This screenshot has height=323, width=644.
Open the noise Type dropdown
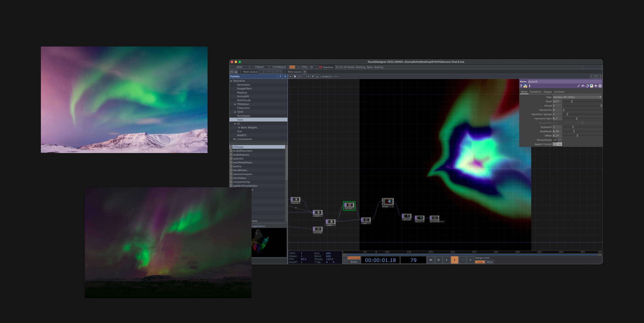click(x=577, y=97)
